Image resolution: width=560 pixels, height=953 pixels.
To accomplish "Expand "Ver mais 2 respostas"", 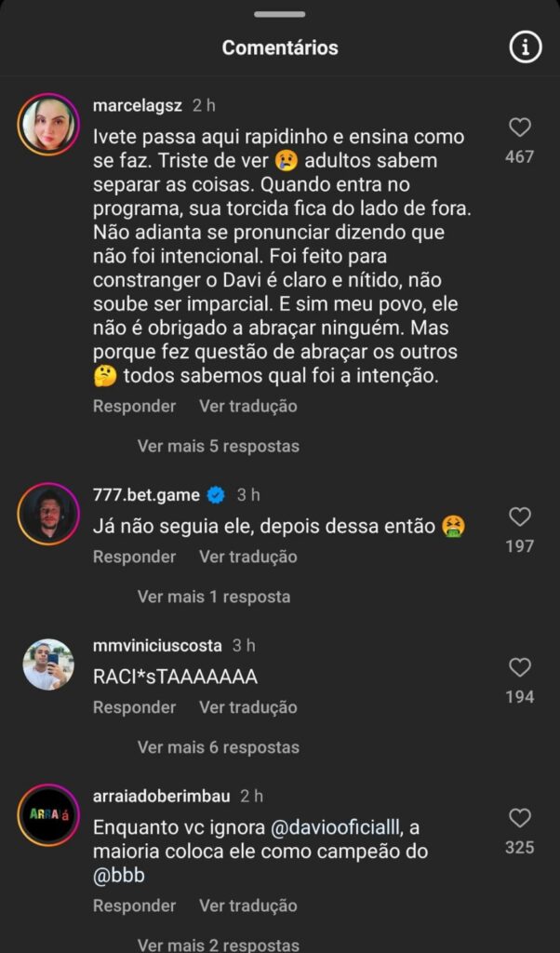I will tap(219, 945).
